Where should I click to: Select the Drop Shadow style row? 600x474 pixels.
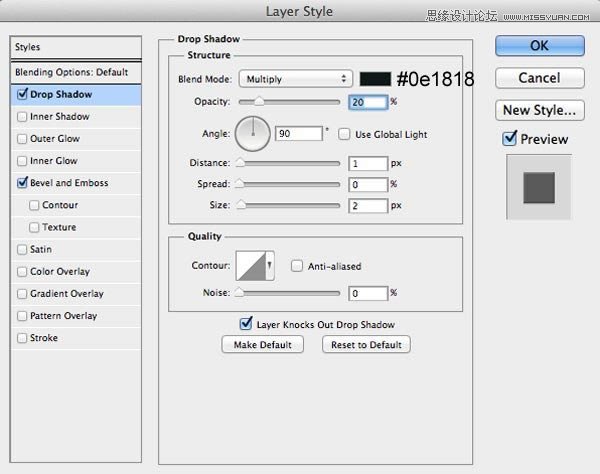coord(76,94)
